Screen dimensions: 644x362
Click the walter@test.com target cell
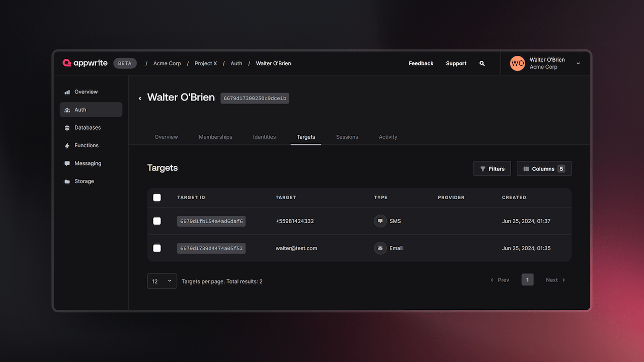[x=296, y=248]
